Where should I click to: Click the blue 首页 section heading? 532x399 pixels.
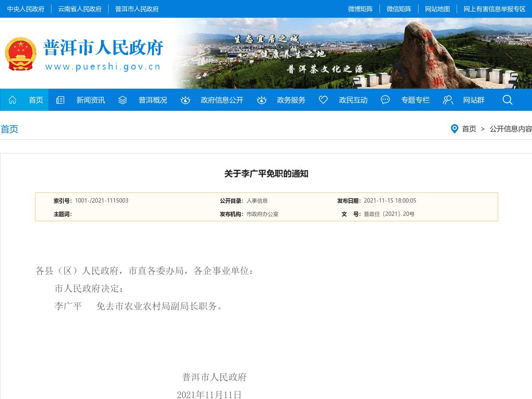click(x=9, y=129)
